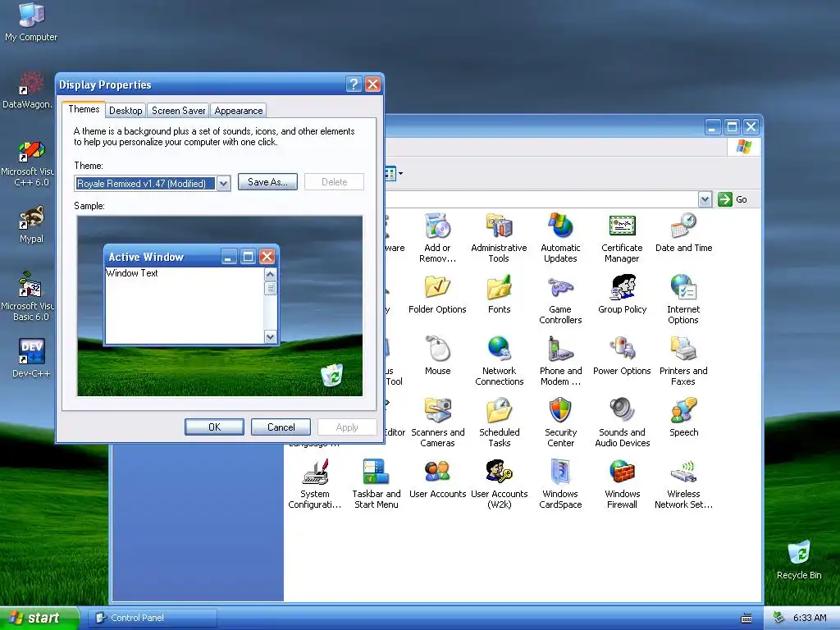Confirm Display Properties with OK
The image size is (840, 630).
pos(214,427)
